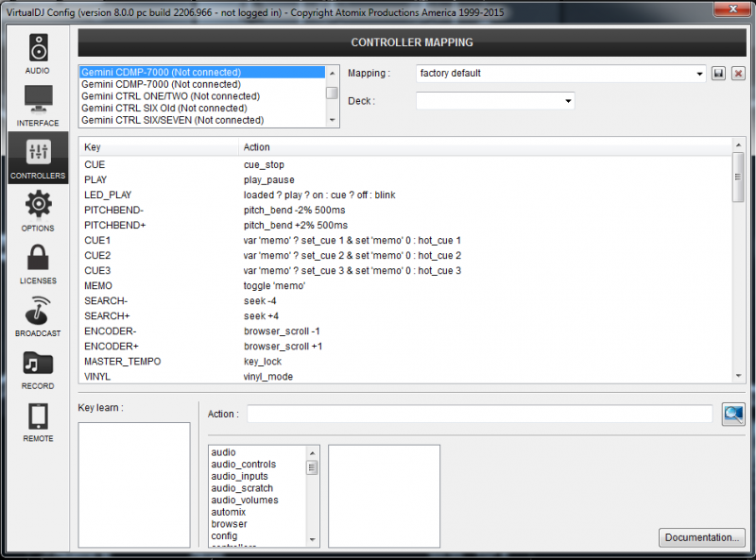
Task: Select the Controllers sidebar icon
Action: [x=38, y=158]
